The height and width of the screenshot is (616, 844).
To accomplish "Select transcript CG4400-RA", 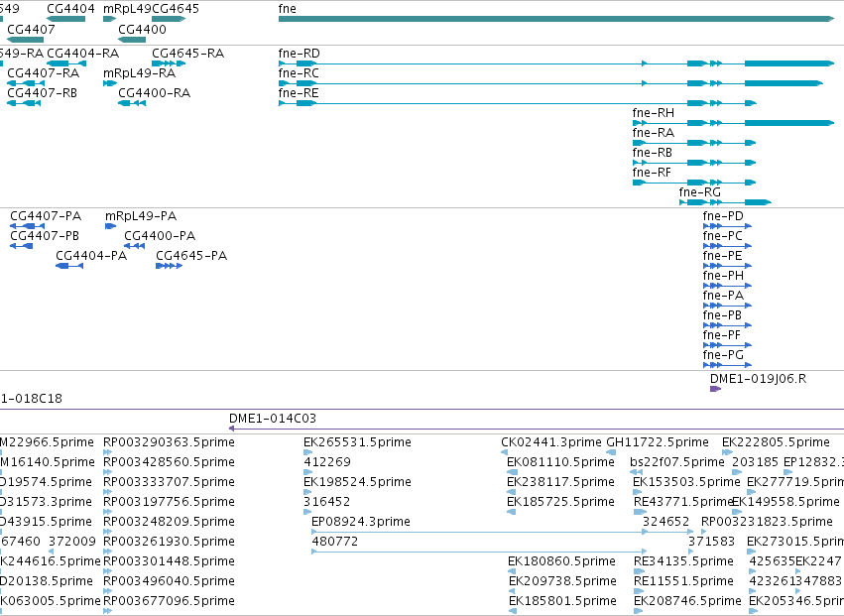I will pos(154,93).
